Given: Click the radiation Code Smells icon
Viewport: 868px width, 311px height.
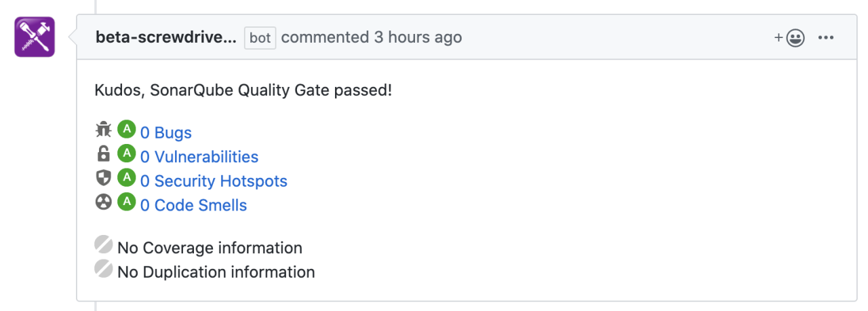Looking at the screenshot, I should (x=103, y=202).
